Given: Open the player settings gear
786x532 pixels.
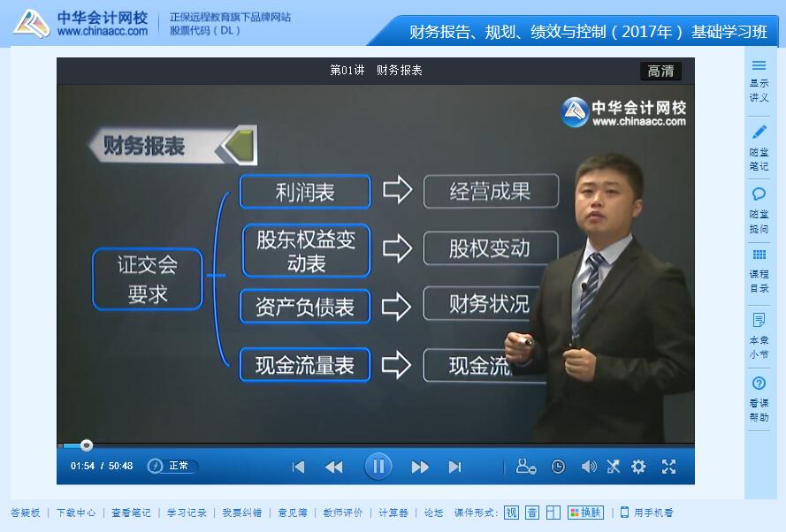Looking at the screenshot, I should point(638,467).
